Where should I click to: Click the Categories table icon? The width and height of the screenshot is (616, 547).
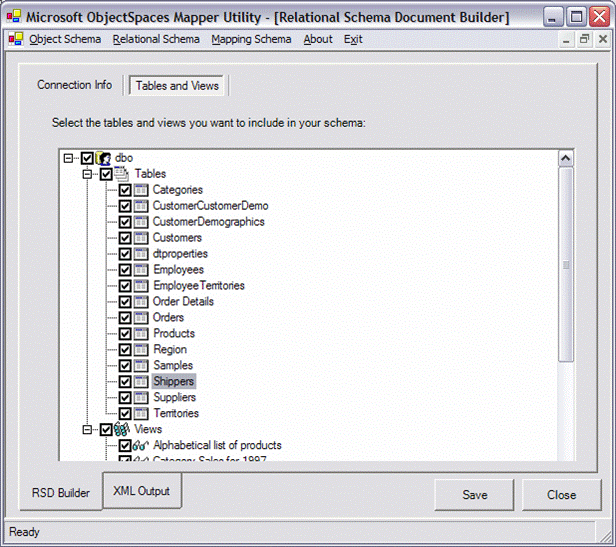pyautogui.click(x=141, y=190)
